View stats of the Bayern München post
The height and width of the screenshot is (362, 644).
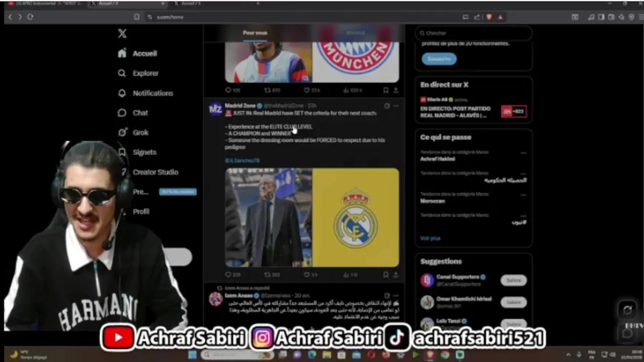click(x=352, y=90)
